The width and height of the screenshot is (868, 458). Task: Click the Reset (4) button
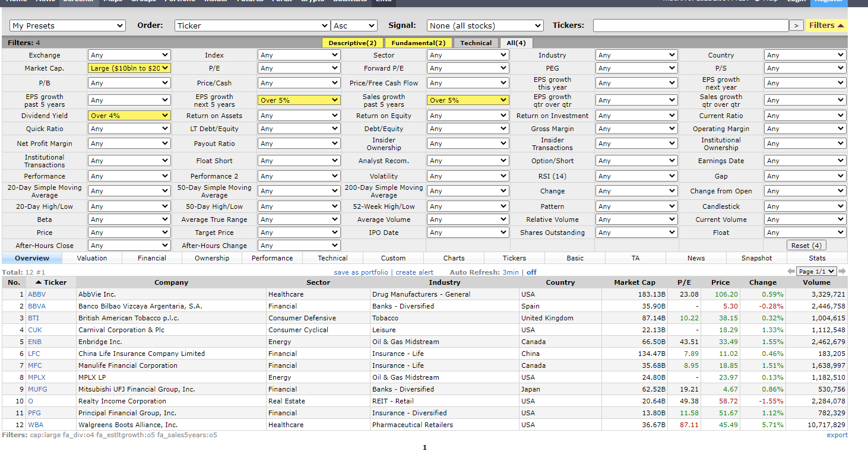(x=806, y=246)
